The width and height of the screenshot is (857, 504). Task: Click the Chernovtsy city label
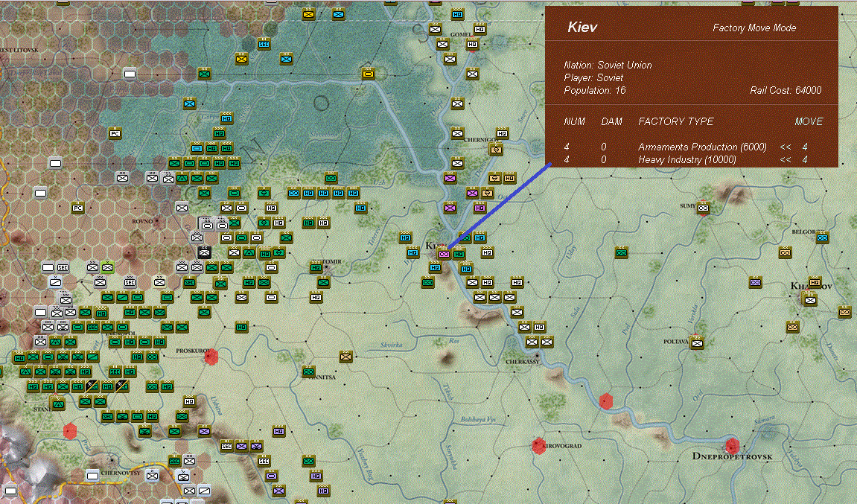pyautogui.click(x=122, y=473)
